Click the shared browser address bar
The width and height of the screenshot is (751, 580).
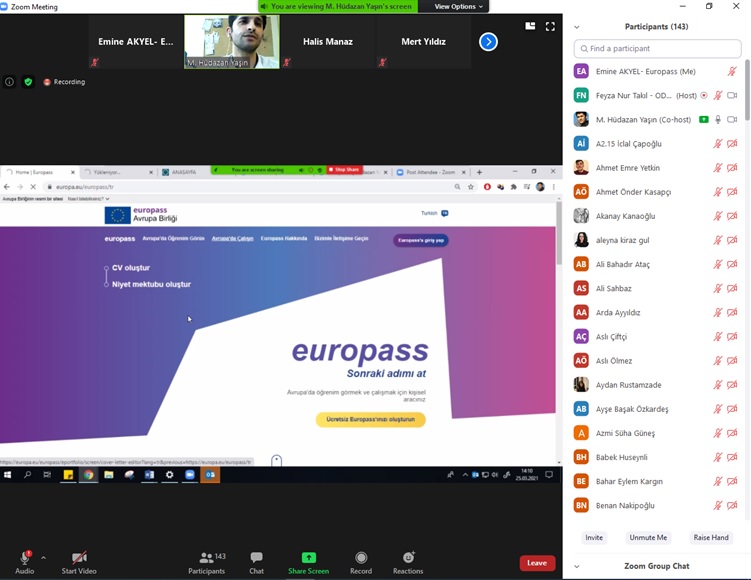click(249, 187)
